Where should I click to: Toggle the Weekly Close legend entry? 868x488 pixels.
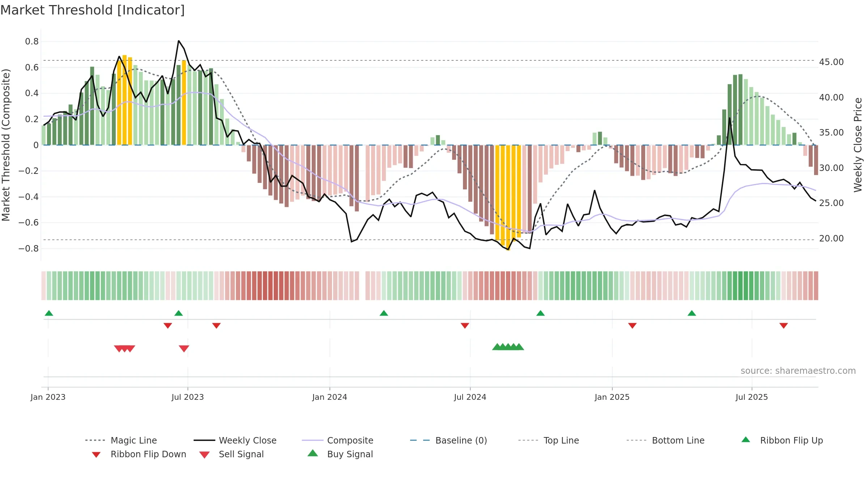(x=235, y=440)
